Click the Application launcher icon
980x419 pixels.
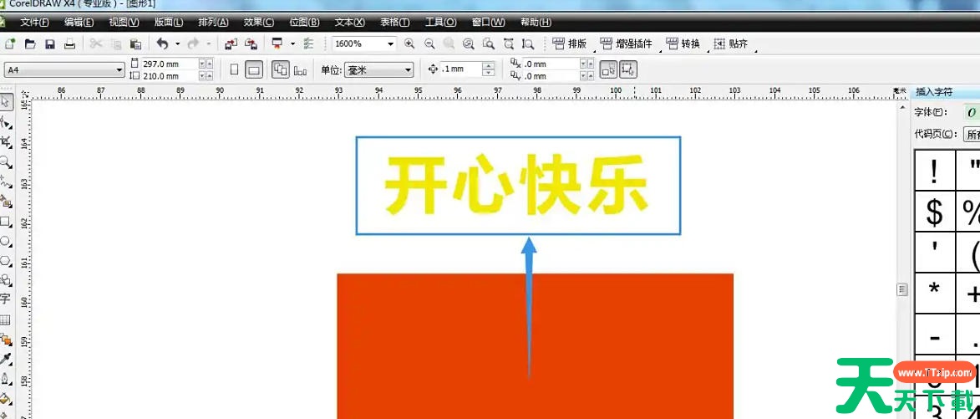[x=277, y=44]
